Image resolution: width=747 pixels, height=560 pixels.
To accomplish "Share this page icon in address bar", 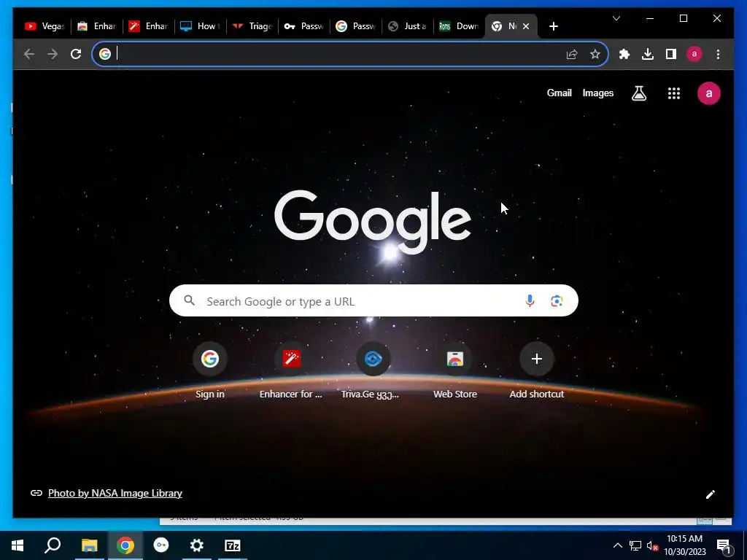I will [572, 54].
